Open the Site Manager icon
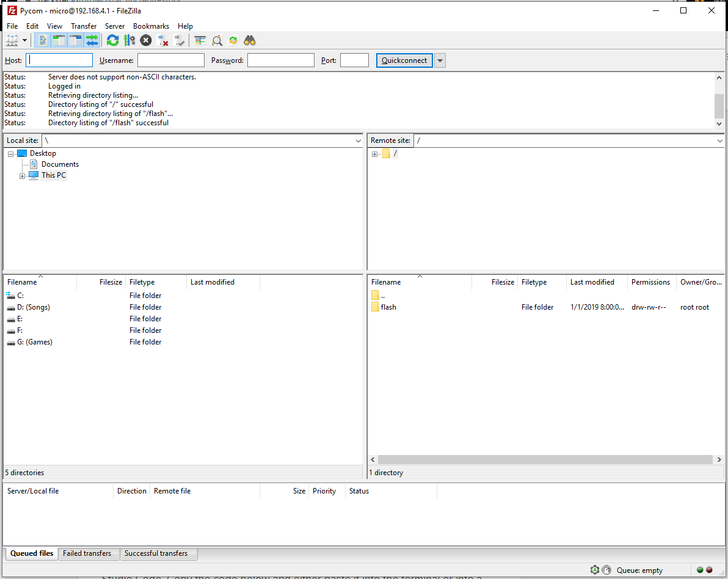The width and height of the screenshot is (728, 579). point(12,41)
